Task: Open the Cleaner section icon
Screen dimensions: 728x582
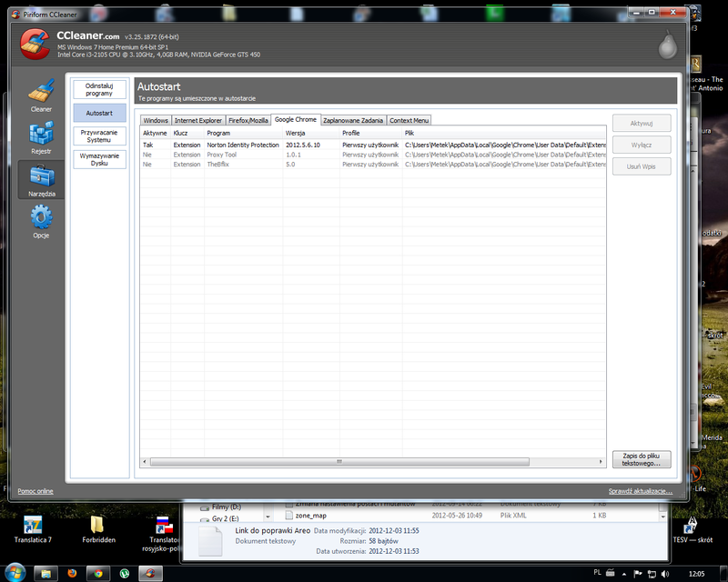Action: (x=41, y=94)
